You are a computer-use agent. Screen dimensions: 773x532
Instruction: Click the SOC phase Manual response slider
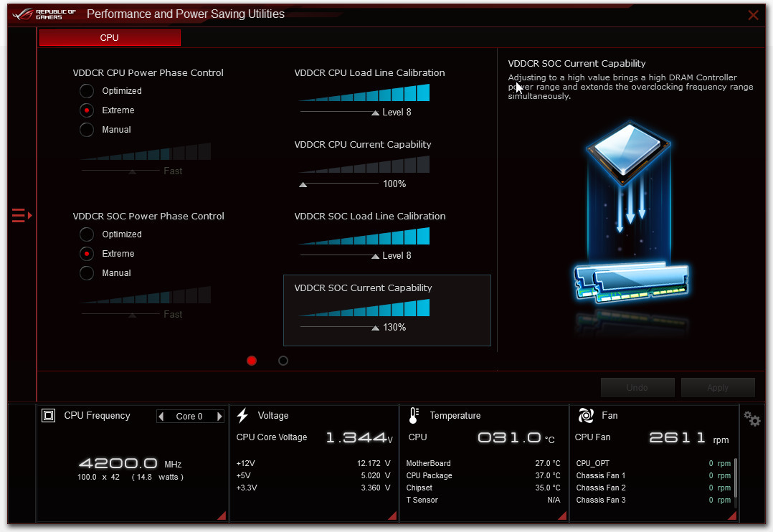point(132,315)
